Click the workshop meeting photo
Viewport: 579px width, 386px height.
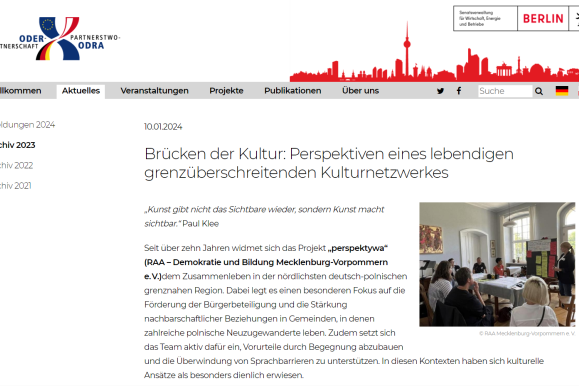click(x=497, y=264)
